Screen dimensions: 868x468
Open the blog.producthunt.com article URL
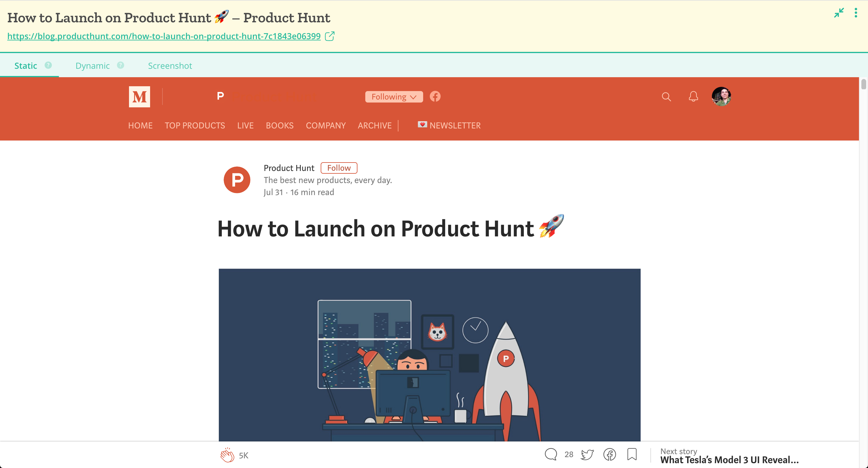[164, 36]
